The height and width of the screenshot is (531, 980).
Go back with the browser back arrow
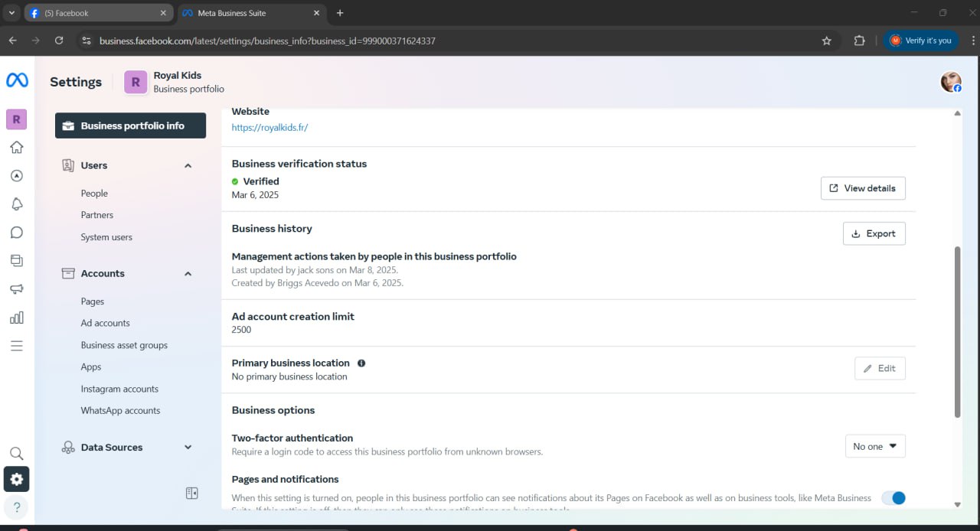[12, 41]
